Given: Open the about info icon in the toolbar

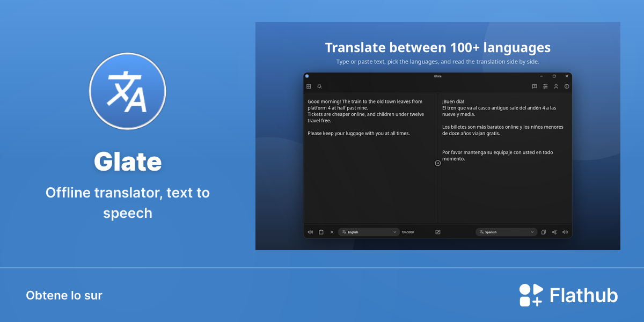Looking at the screenshot, I should [567, 86].
